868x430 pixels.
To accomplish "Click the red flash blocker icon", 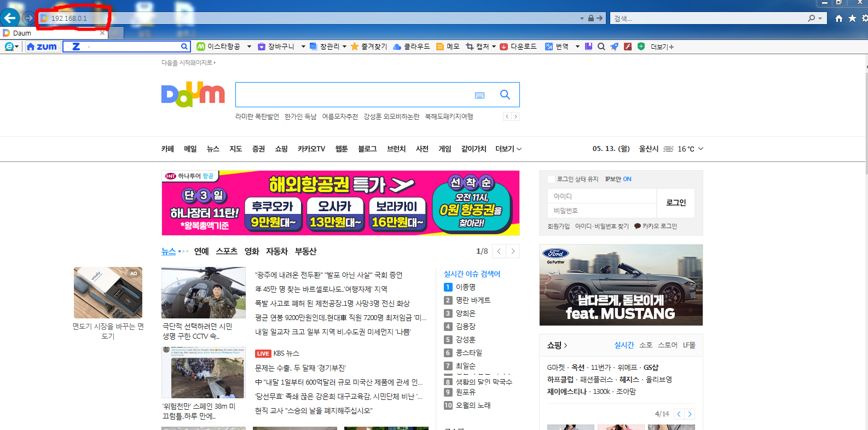I will (x=628, y=47).
